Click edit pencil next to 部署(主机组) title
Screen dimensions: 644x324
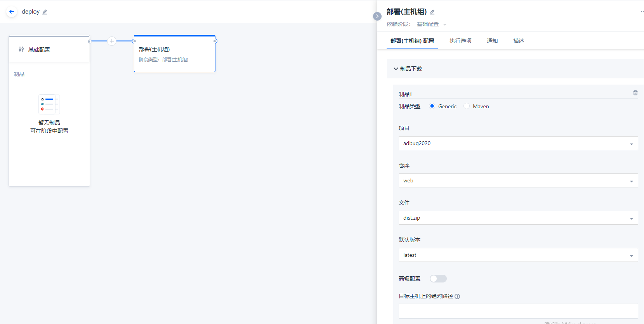coord(432,12)
